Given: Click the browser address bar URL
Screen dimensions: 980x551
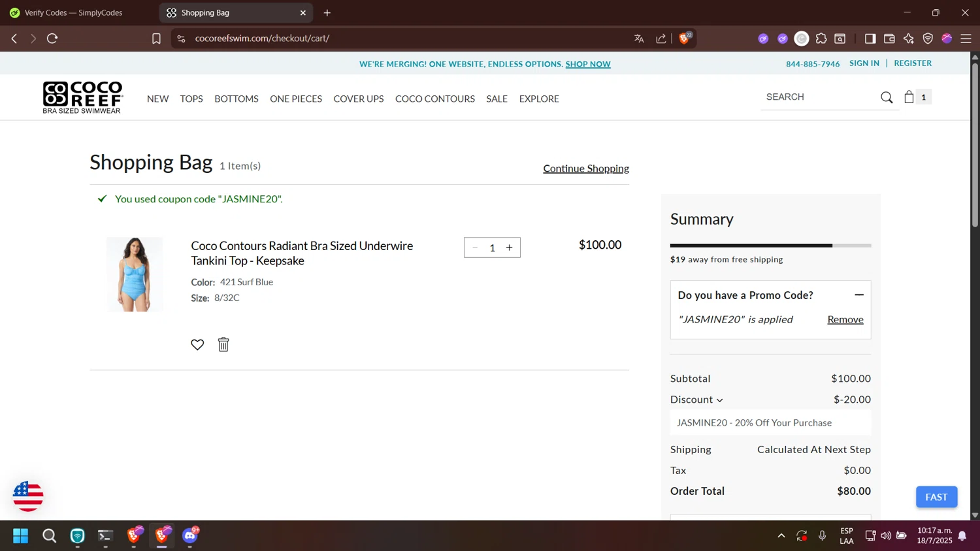Looking at the screenshot, I should coord(262,39).
